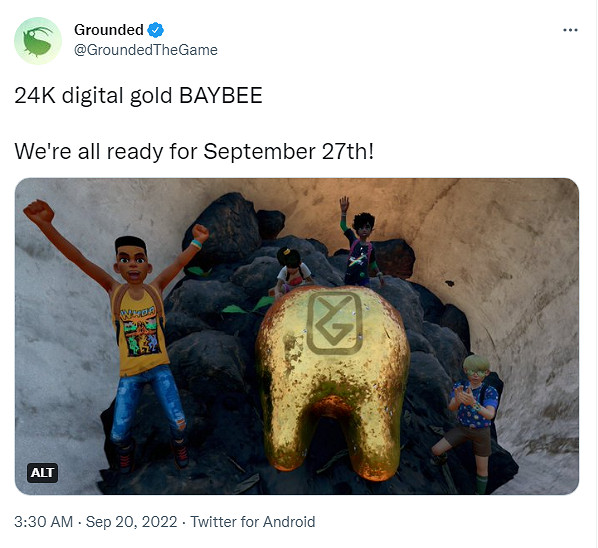Click the 'Twitter for Android' source link
This screenshot has height=548, width=598.
click(x=252, y=522)
